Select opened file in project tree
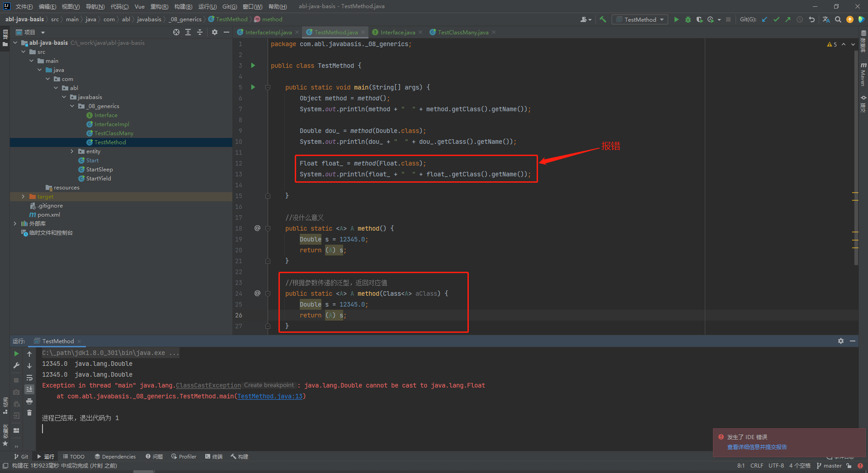This screenshot has width=868, height=473. coord(176,32)
